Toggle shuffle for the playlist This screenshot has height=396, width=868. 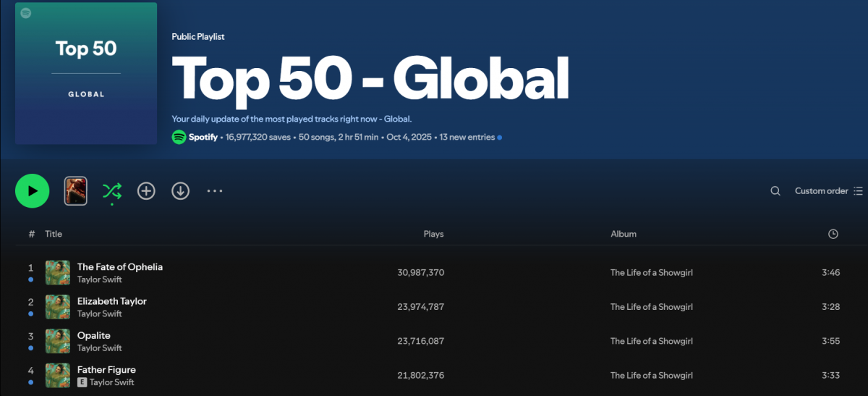point(111,191)
